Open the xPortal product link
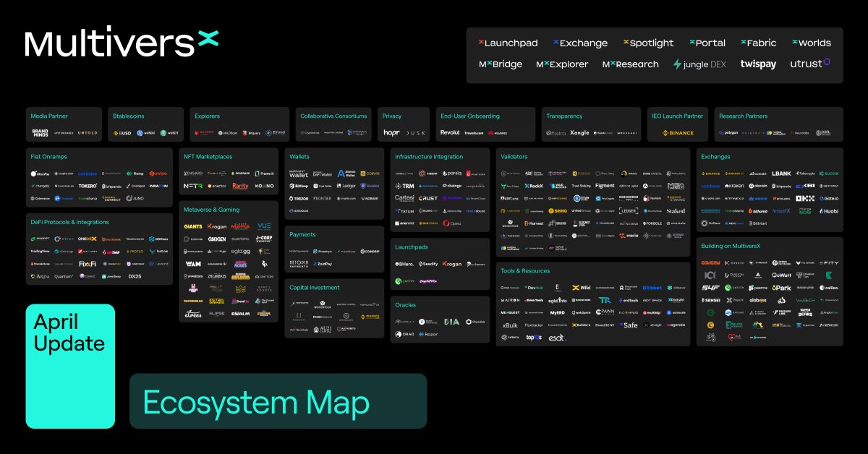The image size is (868, 454). pyautogui.click(x=707, y=43)
